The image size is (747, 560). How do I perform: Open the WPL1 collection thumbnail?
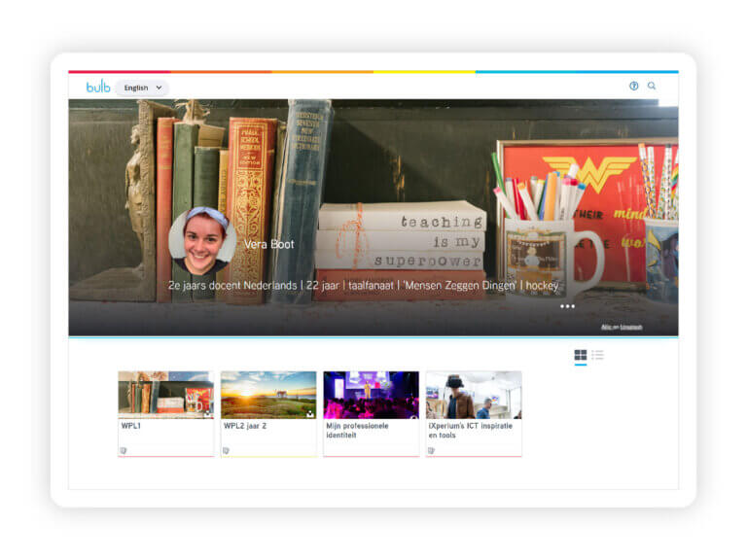[x=165, y=395]
